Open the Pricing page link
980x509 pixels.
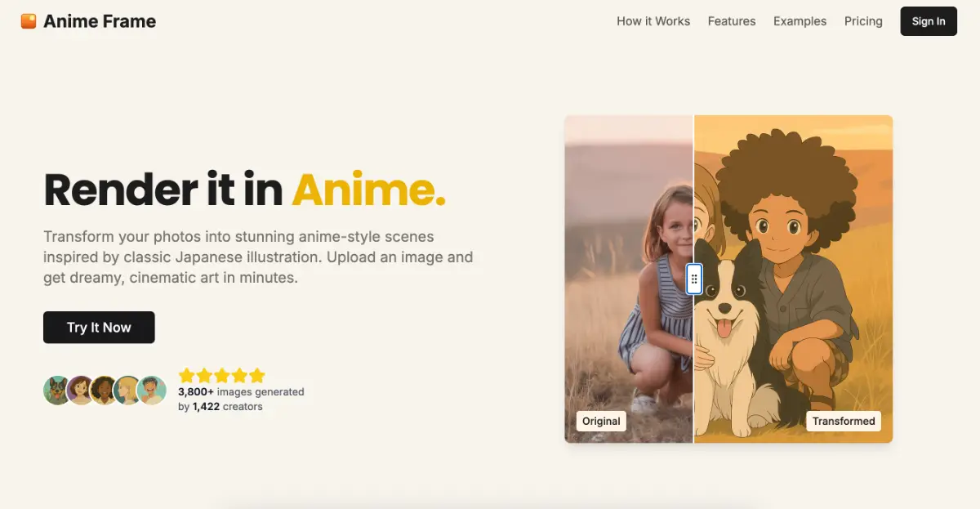point(863,21)
